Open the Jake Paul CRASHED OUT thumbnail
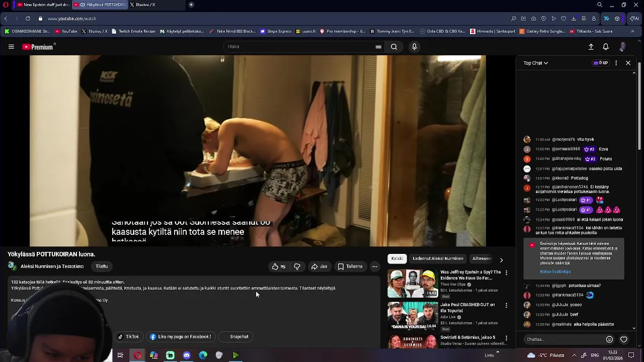This screenshot has width=644, height=362. point(413,316)
